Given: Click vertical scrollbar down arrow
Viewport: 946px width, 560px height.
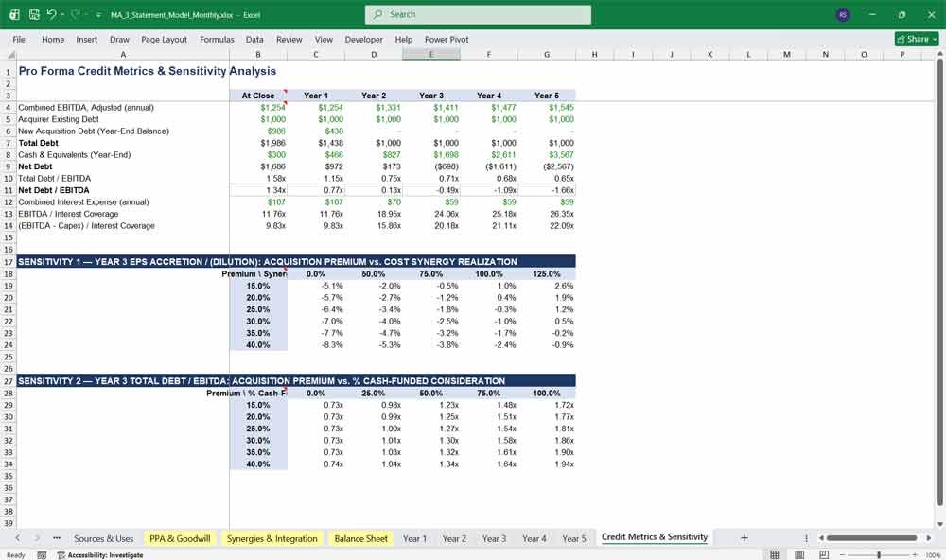Looking at the screenshot, I should 939,524.
